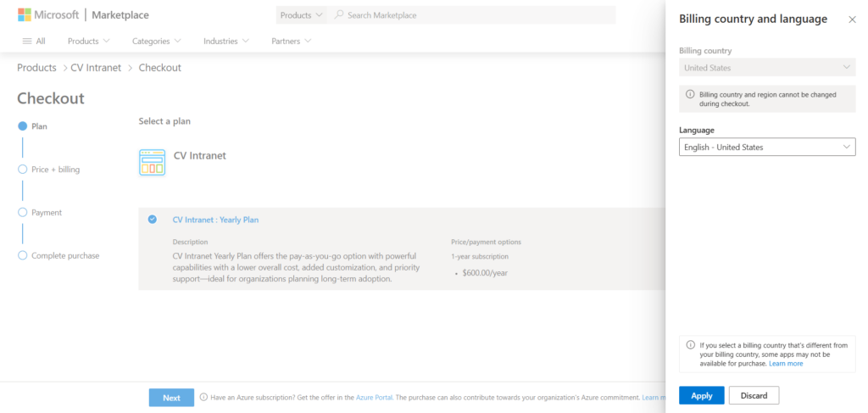Viewport: 868px width, 413px height.
Task: Click the Checkout breadcrumb
Action: (159, 68)
